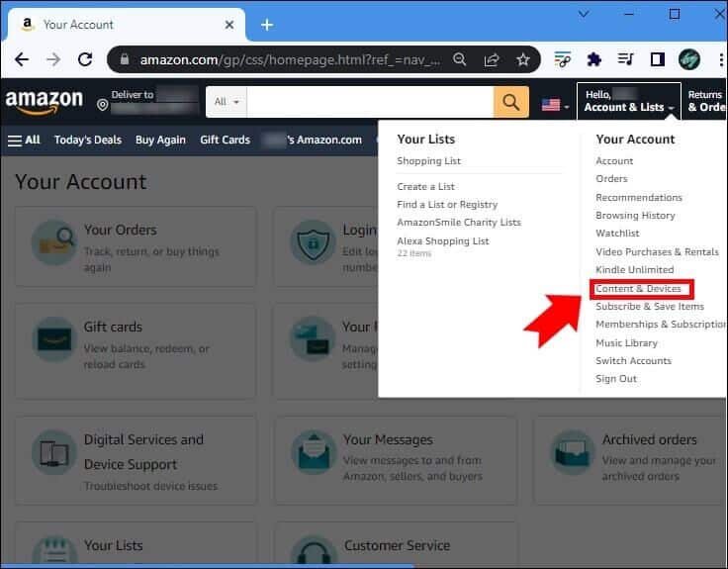Open AmazonSmile Charity Lists
This screenshot has height=569, width=728.
pyautogui.click(x=459, y=222)
